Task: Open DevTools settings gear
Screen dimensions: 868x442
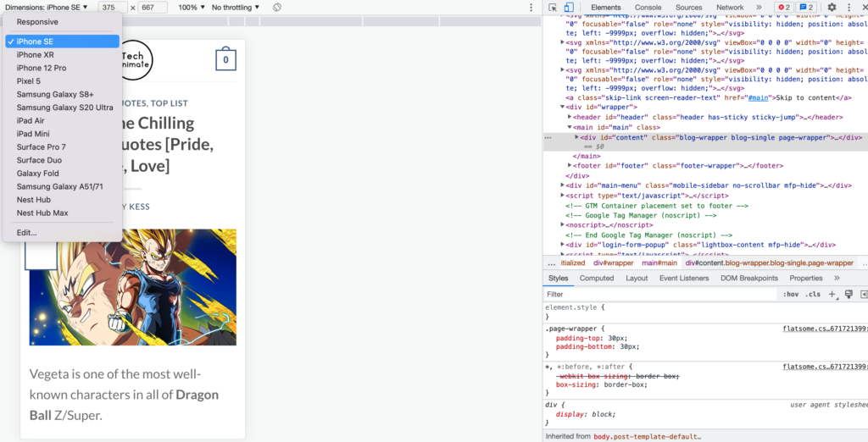Action: [x=832, y=8]
